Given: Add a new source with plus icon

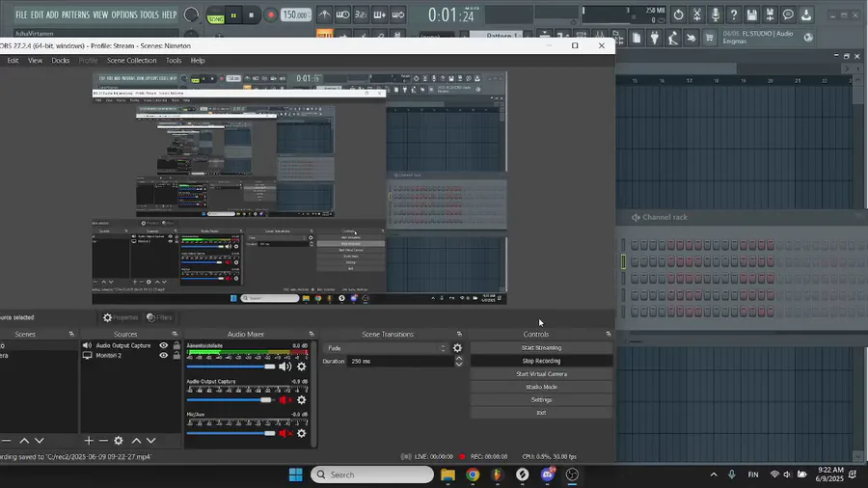Looking at the screenshot, I should pyautogui.click(x=89, y=441).
